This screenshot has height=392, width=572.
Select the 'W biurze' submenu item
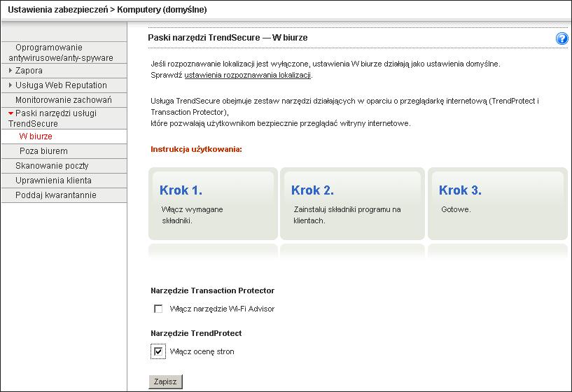point(64,136)
